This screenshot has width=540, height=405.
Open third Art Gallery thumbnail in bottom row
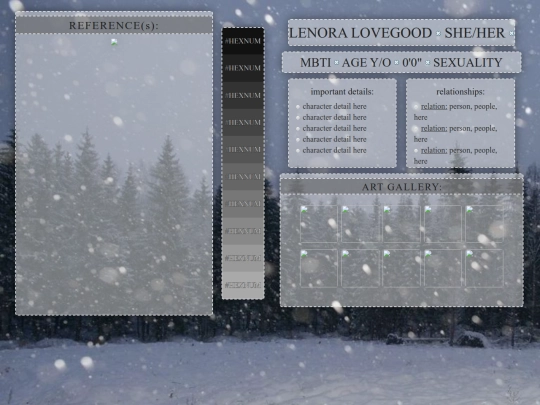pos(402,268)
